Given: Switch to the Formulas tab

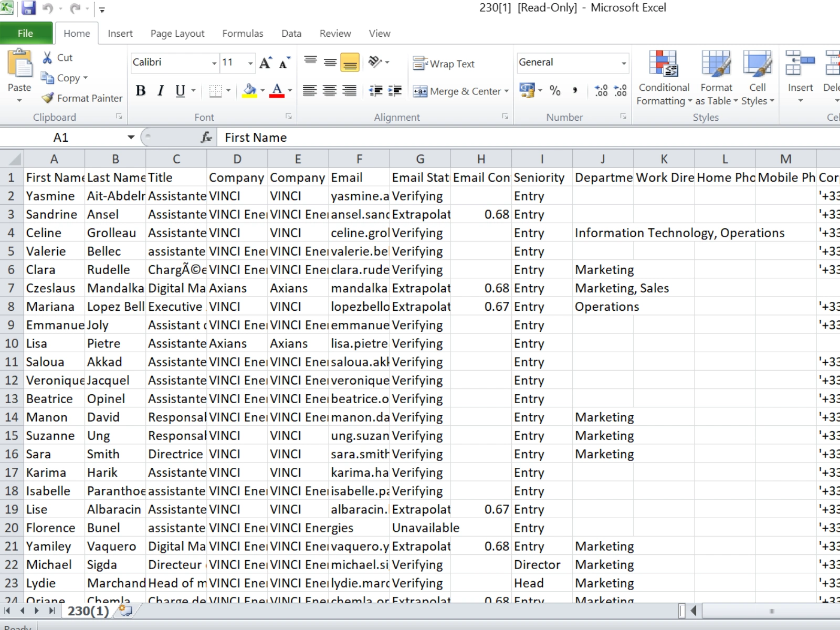Looking at the screenshot, I should point(243,34).
